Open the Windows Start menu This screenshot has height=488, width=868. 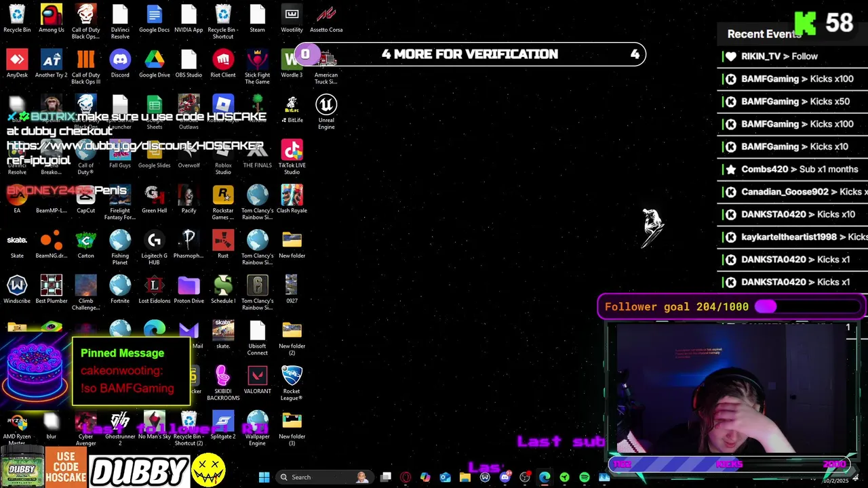point(264,477)
